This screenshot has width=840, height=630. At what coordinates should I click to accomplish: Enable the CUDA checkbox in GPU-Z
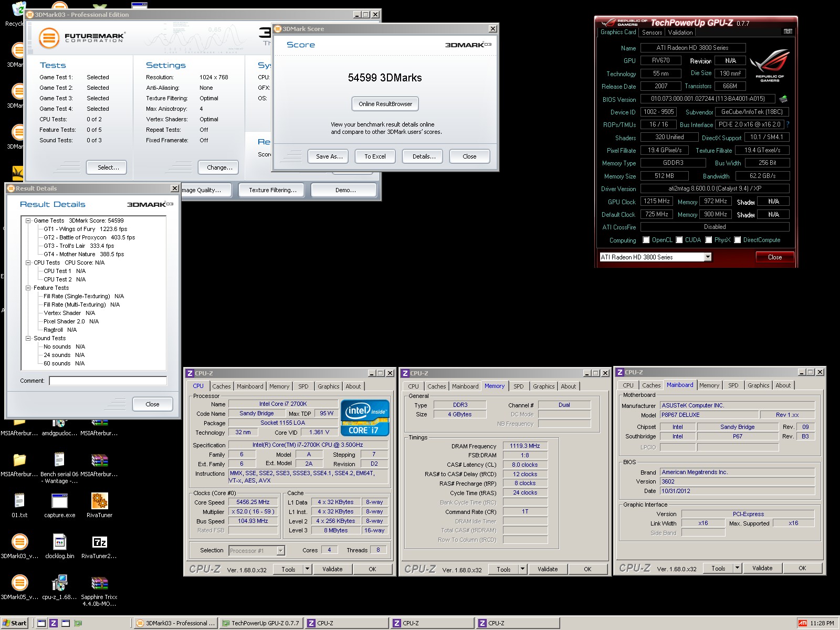679,240
